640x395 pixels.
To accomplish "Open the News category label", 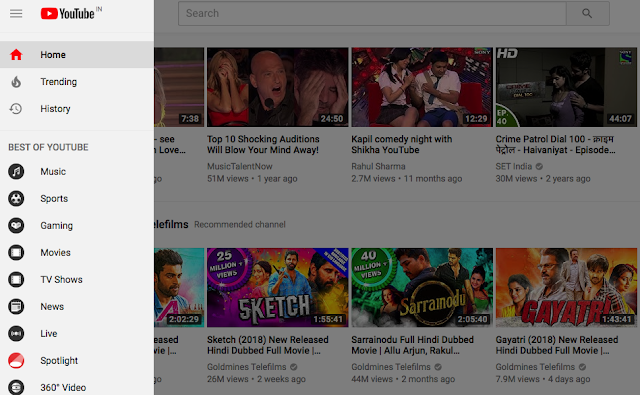I will pyautogui.click(x=52, y=306).
